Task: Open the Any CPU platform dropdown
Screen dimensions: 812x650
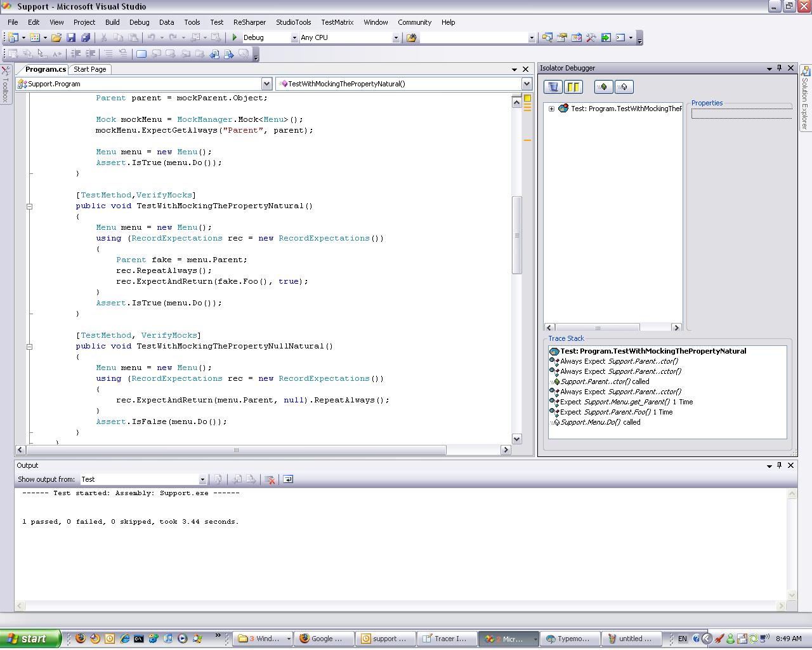Action: (x=396, y=38)
